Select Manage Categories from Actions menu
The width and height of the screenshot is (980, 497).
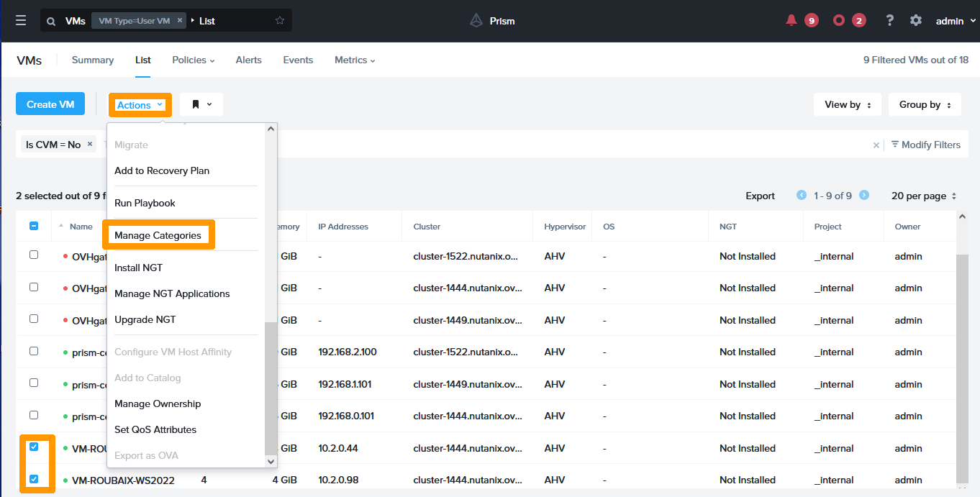click(158, 235)
